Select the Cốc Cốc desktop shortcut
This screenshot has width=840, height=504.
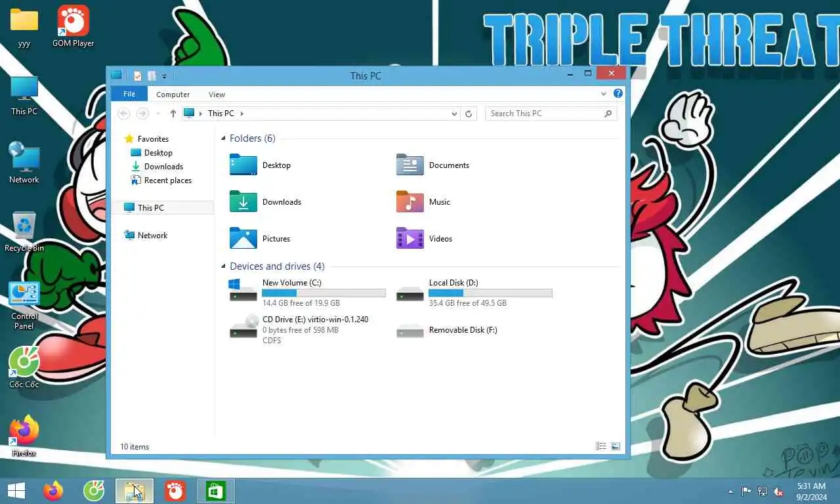24,368
